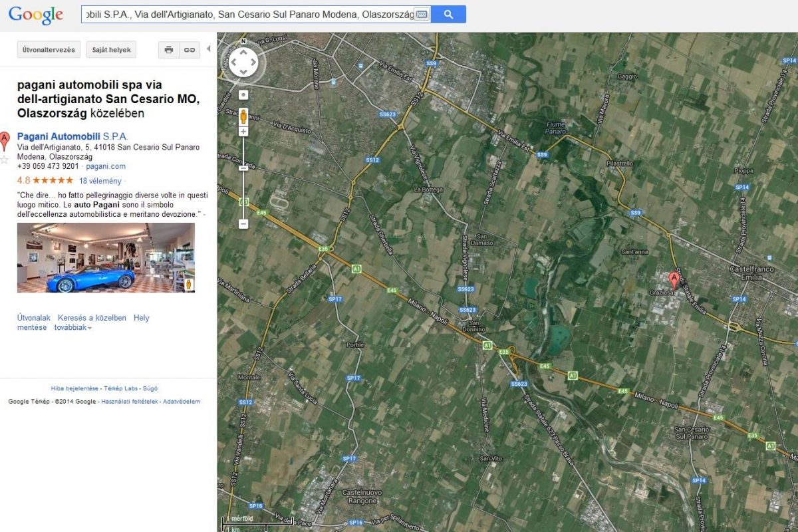Click the zoom out minus button
798x532 pixels.
[x=243, y=224]
